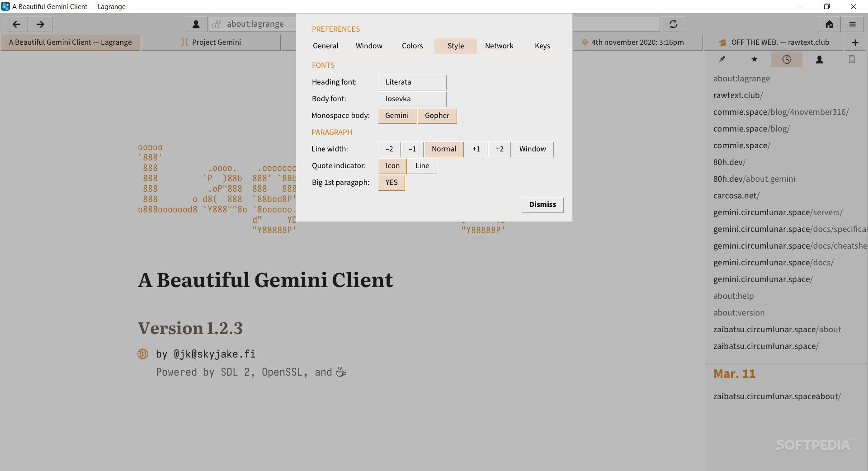Open the hamburger menu
This screenshot has height=471, width=868.
pos(853,24)
